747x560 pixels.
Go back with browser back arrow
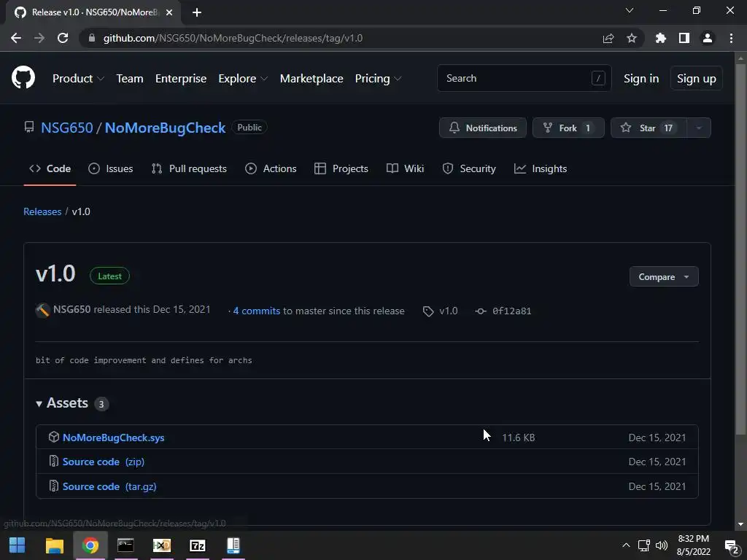pos(16,38)
